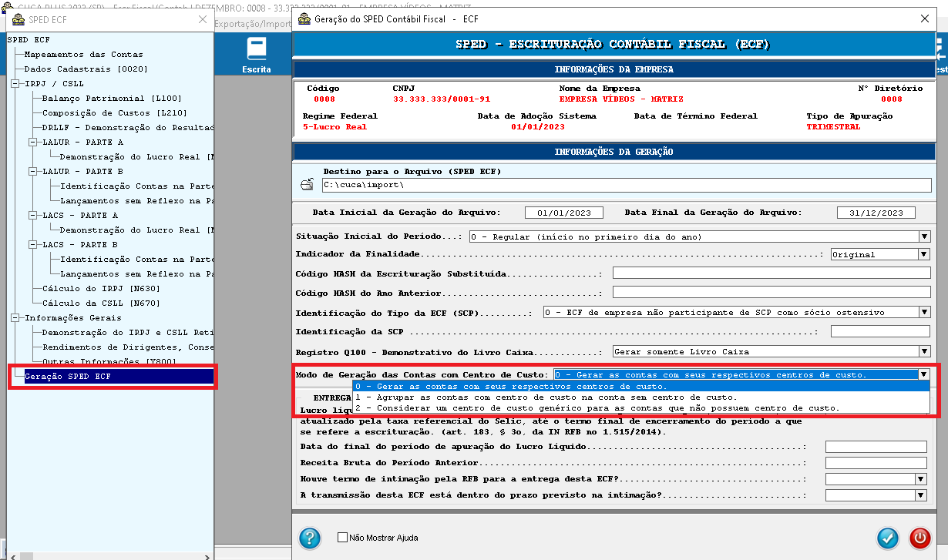Toggle the Não Mostrar Ajuda checkbox
948x560 pixels.
(x=343, y=538)
